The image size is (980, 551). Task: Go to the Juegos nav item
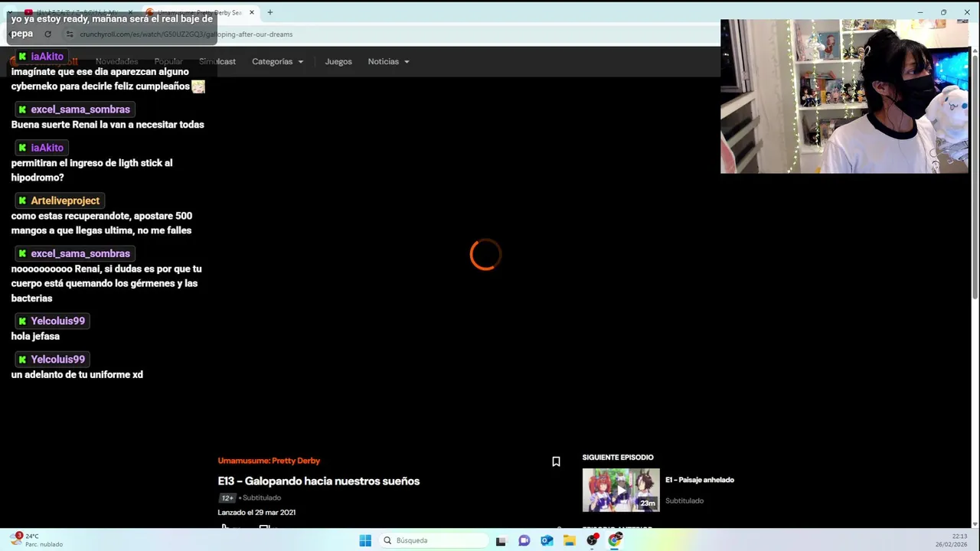338,61
